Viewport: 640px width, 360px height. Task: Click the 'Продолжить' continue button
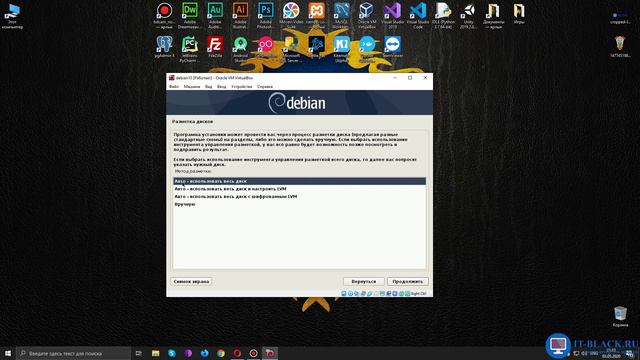(407, 281)
